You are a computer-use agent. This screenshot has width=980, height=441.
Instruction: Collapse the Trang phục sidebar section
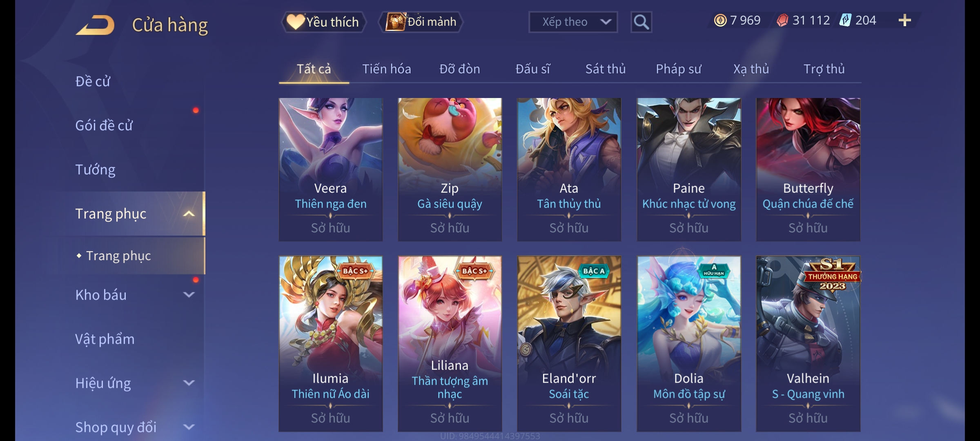coord(189,214)
